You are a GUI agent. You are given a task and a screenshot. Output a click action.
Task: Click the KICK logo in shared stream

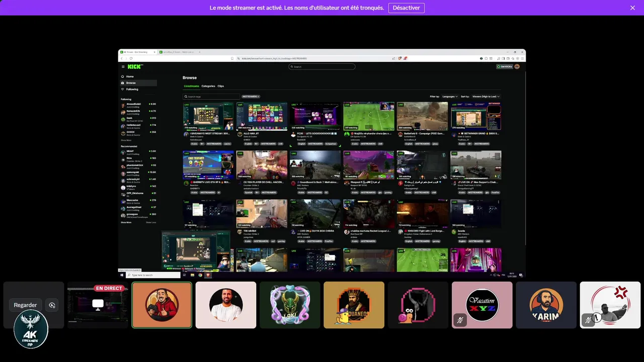click(x=135, y=66)
